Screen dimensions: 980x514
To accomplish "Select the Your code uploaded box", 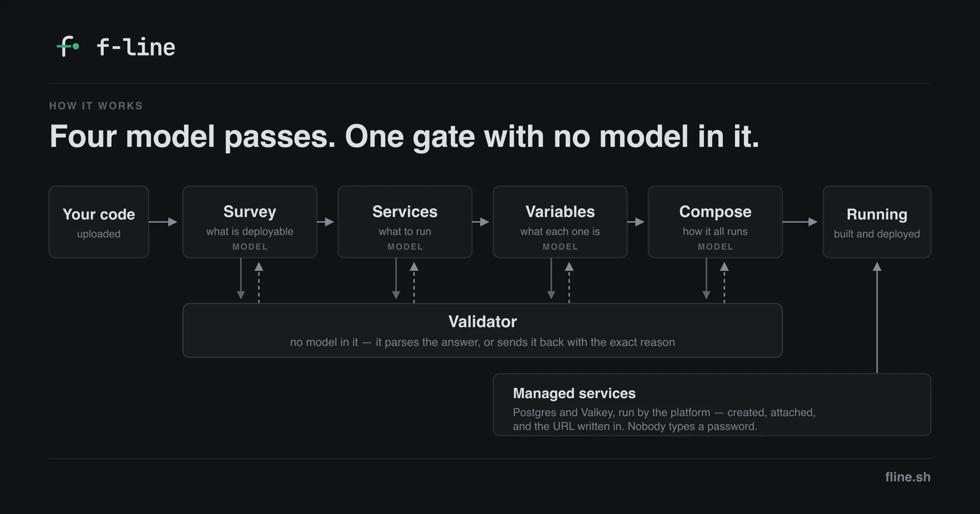I will tap(99, 222).
